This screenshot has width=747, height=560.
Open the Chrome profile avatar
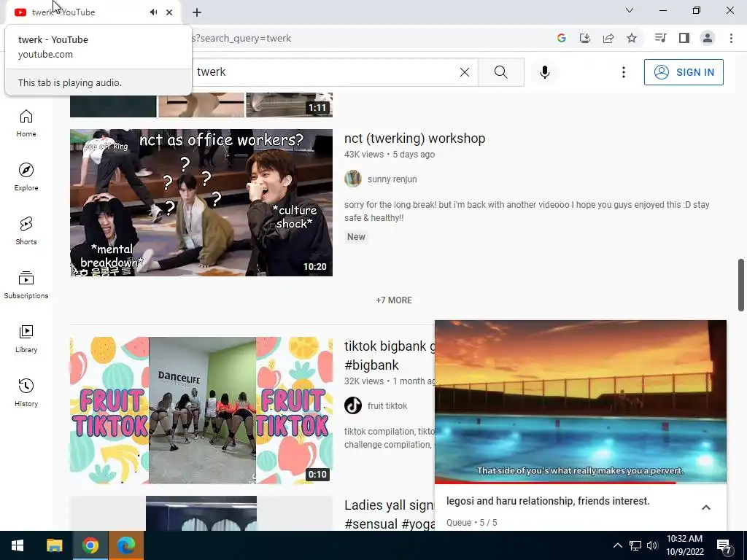pos(708,38)
